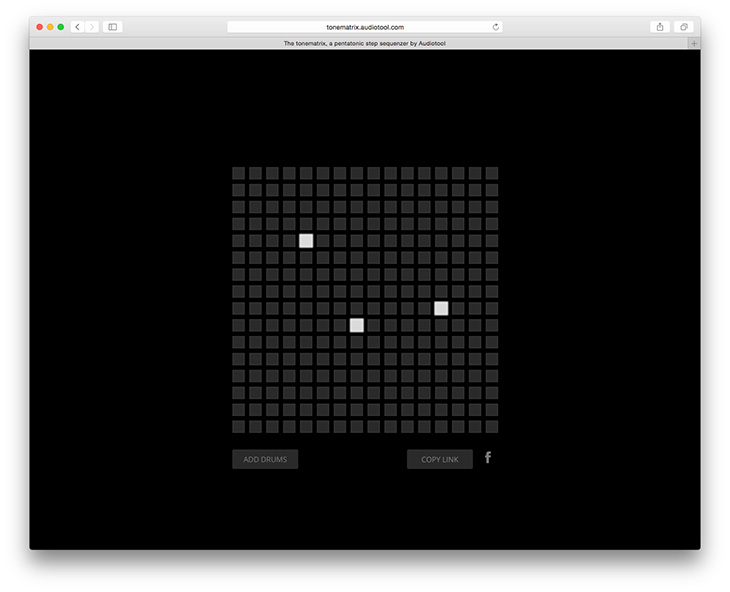Image resolution: width=730 pixels, height=592 pixels.
Task: Reload the tonematrix page
Action: click(x=496, y=27)
